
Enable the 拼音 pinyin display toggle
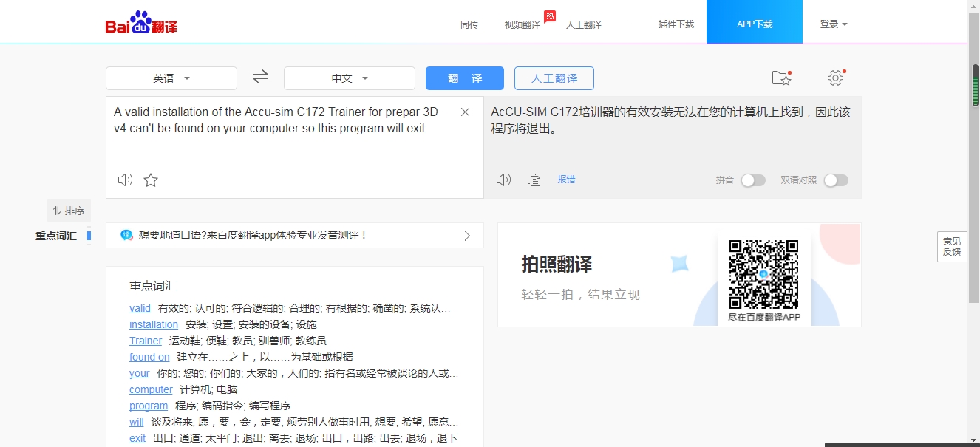pyautogui.click(x=753, y=180)
